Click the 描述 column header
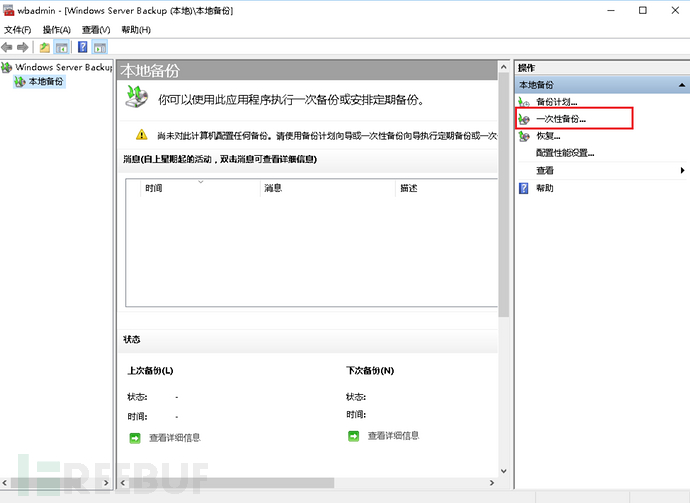 click(x=446, y=188)
